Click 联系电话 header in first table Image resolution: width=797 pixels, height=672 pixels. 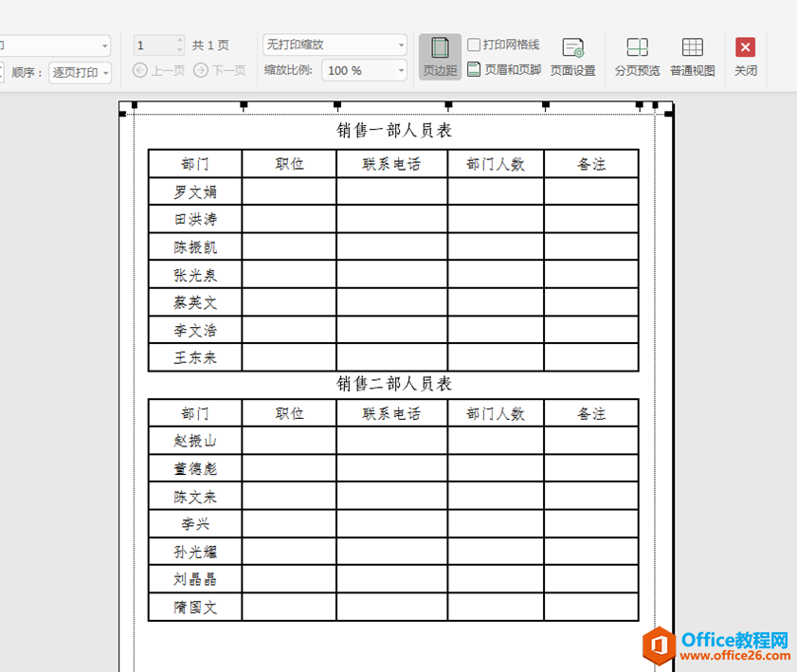click(392, 164)
